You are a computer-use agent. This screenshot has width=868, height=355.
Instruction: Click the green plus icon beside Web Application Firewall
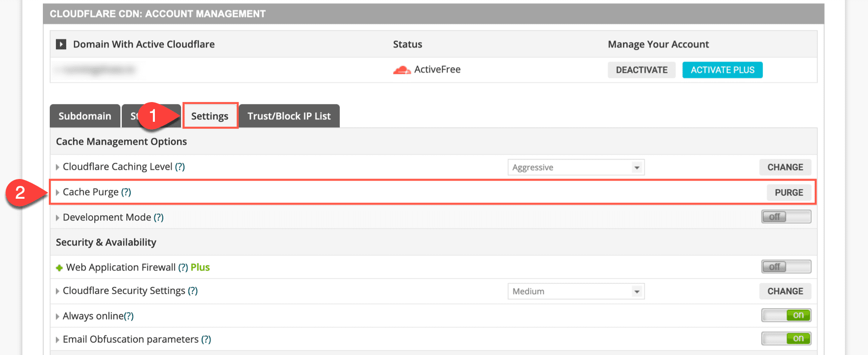click(59, 267)
